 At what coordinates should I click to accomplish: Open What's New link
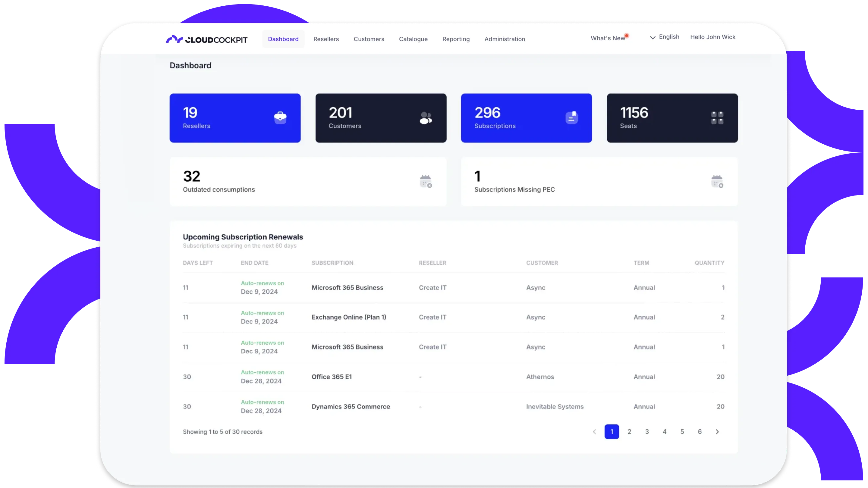point(608,38)
